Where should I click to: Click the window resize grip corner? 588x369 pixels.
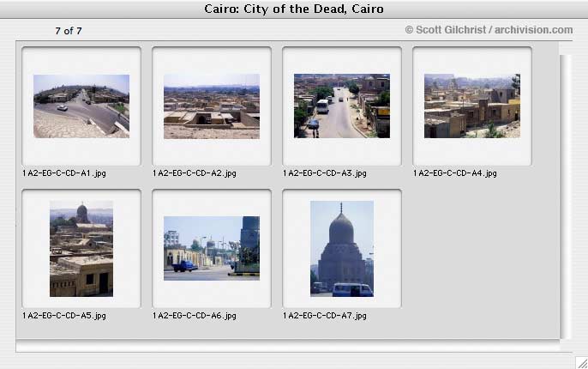pos(582,363)
